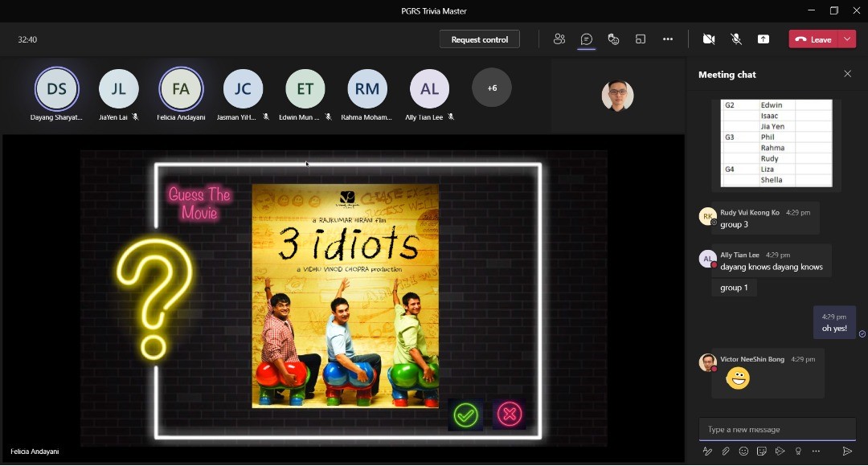Minimize the PGRS Trivia Master window
Image resolution: width=868 pixels, height=466 pixels.
[812, 10]
